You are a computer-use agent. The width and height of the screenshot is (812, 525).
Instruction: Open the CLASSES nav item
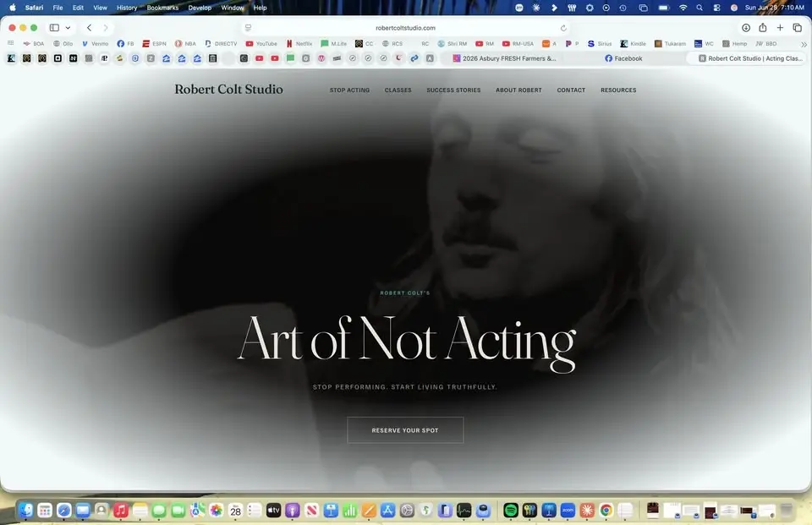[x=398, y=90]
